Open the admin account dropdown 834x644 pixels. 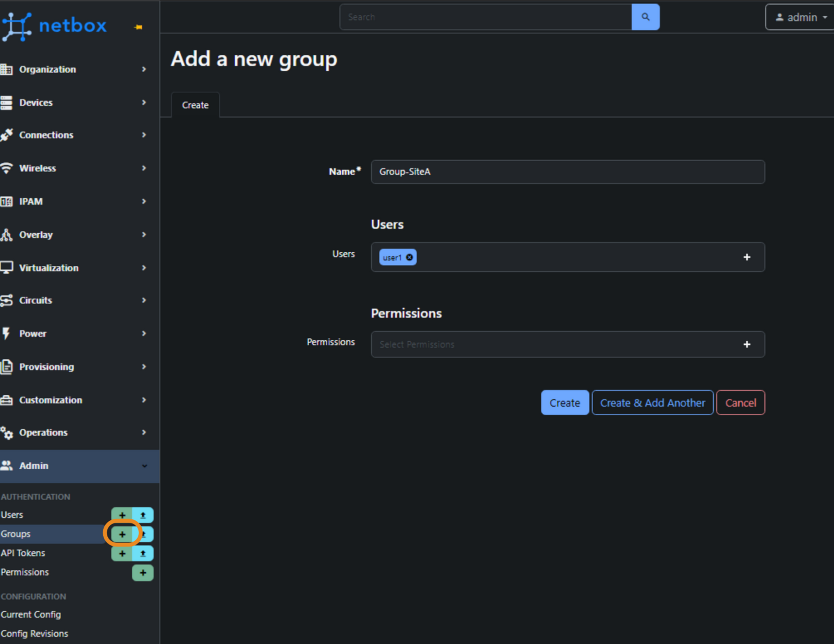pyautogui.click(x=799, y=17)
